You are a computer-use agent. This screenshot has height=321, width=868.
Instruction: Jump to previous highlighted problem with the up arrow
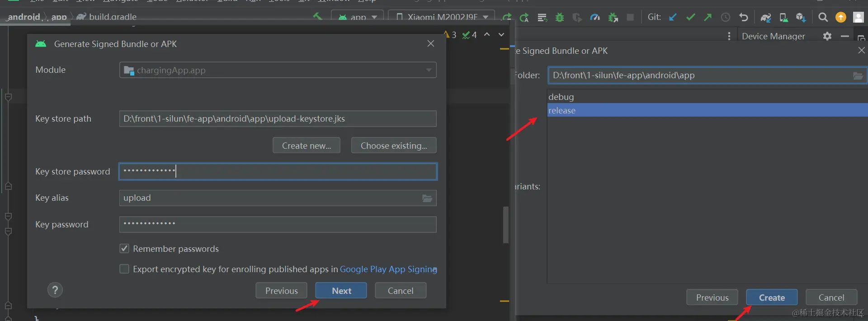pyautogui.click(x=487, y=34)
